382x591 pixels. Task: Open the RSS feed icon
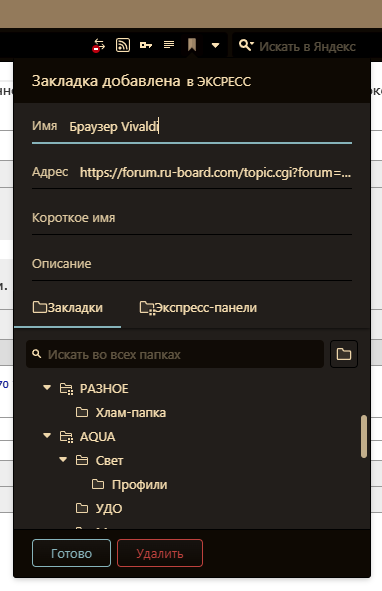coord(123,45)
